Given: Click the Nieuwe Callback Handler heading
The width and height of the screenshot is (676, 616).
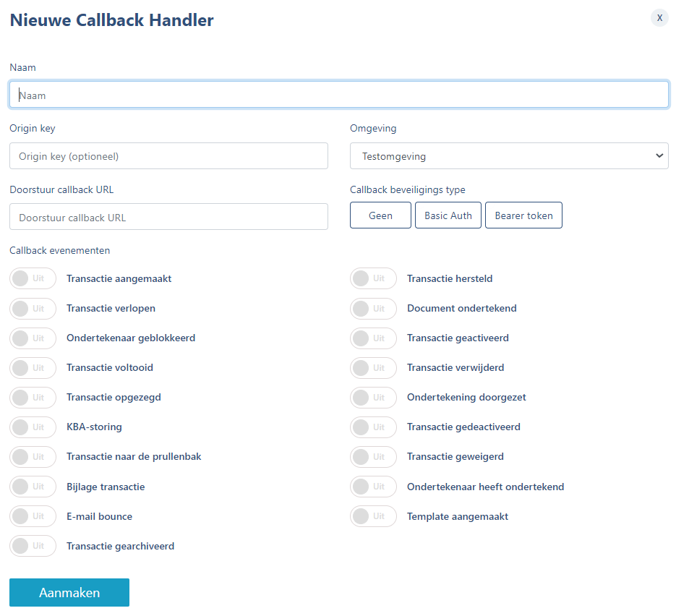Looking at the screenshot, I should point(111,20).
